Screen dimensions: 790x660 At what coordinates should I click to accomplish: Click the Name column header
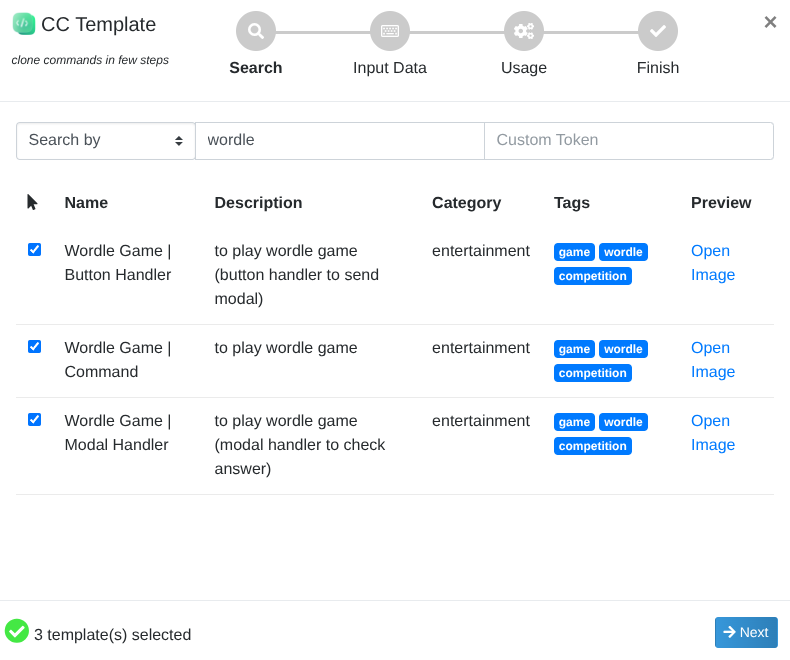[86, 203]
